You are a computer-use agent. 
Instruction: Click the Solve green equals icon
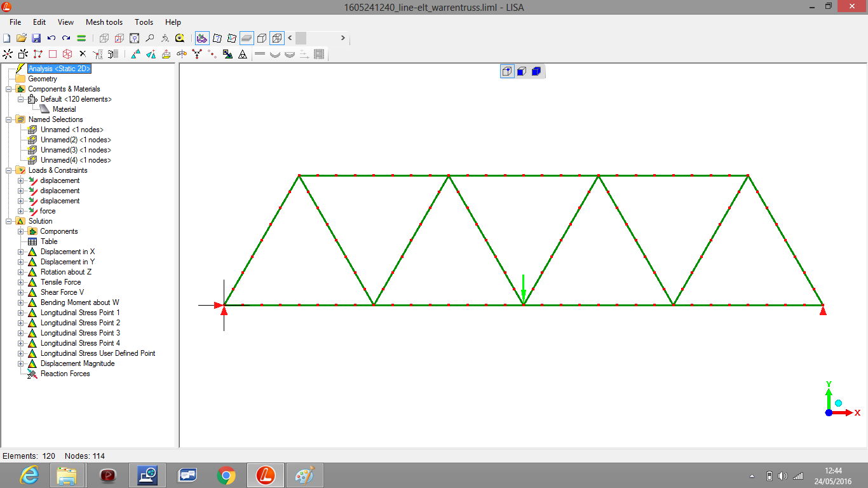[x=81, y=38]
